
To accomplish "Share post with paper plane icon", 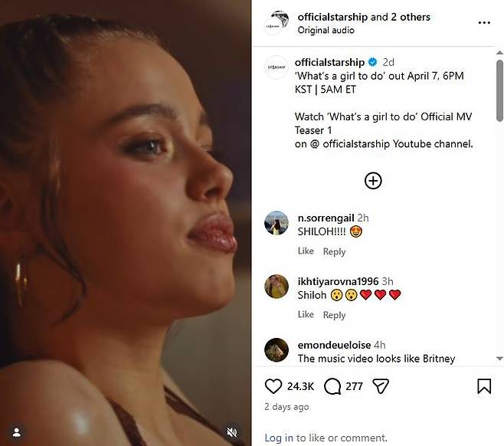I will pos(381,386).
